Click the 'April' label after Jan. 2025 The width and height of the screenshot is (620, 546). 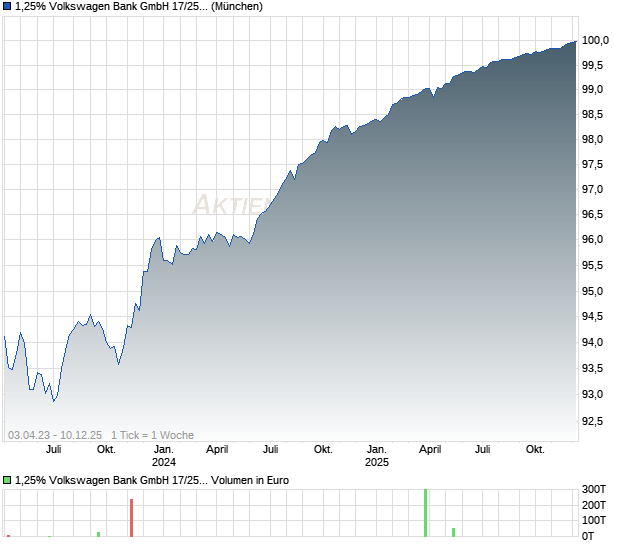[430, 450]
